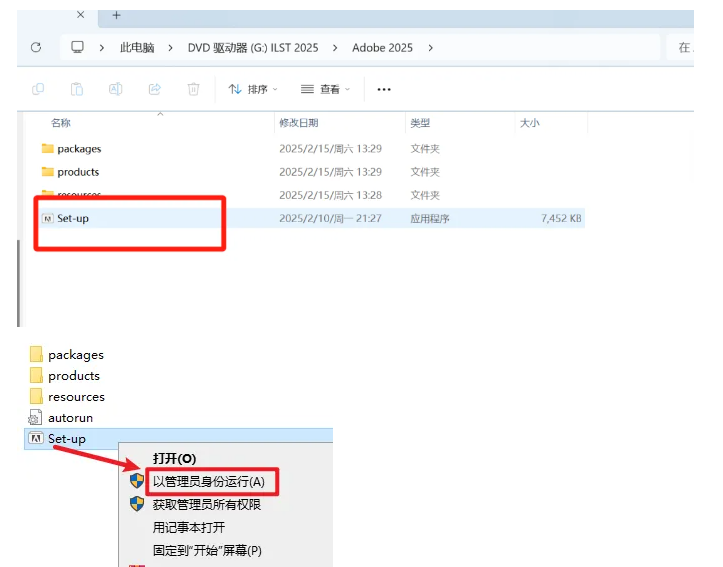Click 应用程序 type cell of Set-up
Viewport: 723px width, 567px height.
[x=430, y=219]
